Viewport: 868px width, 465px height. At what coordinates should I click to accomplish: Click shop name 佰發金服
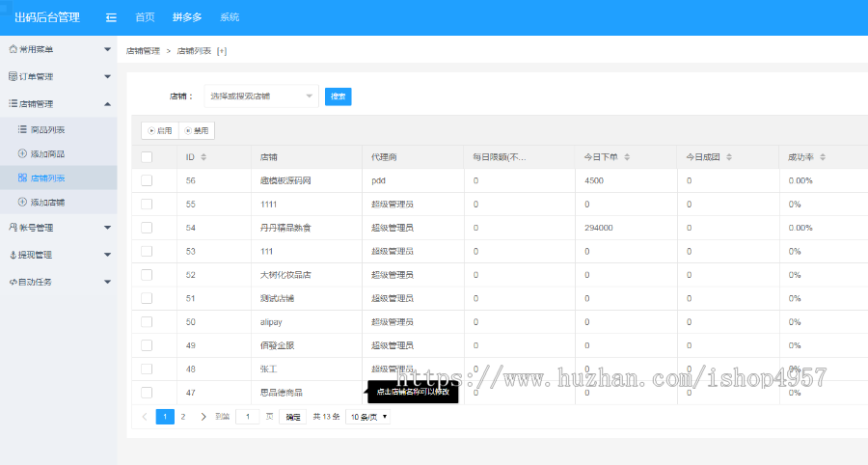tap(278, 345)
